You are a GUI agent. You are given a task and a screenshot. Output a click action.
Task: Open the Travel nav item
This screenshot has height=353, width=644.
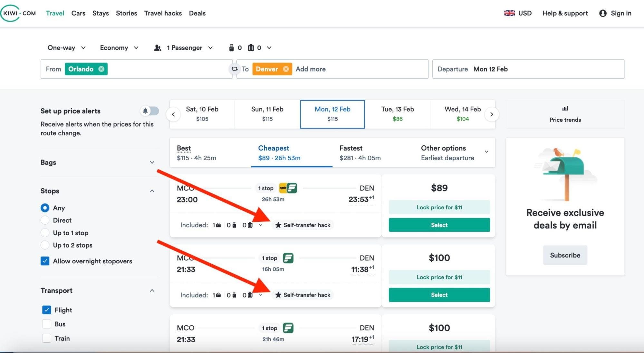coord(55,13)
